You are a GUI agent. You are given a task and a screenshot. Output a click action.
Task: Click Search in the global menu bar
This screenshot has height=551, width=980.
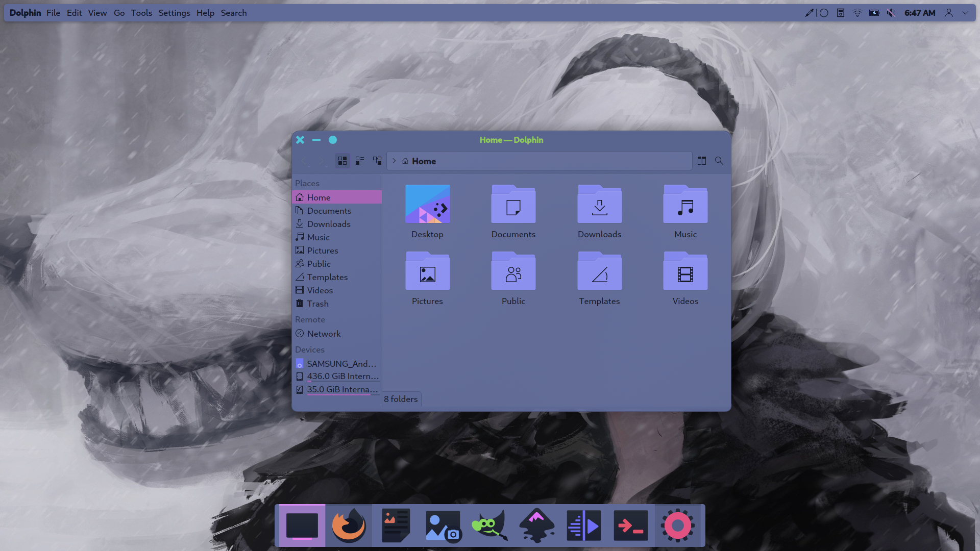(234, 13)
